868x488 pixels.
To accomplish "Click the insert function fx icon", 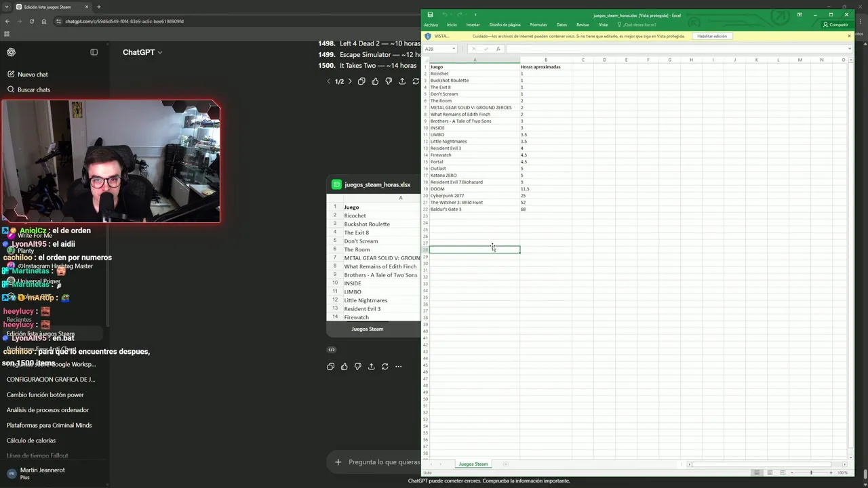I will [498, 49].
